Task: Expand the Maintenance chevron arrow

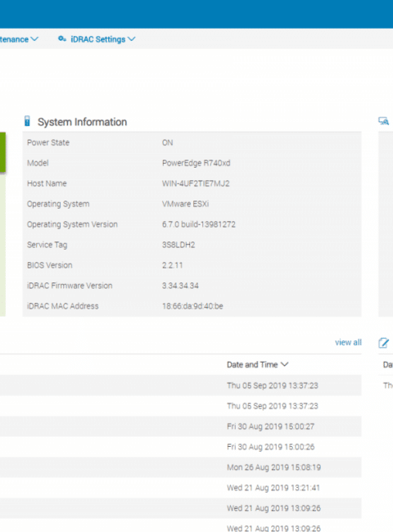Action: (x=34, y=39)
